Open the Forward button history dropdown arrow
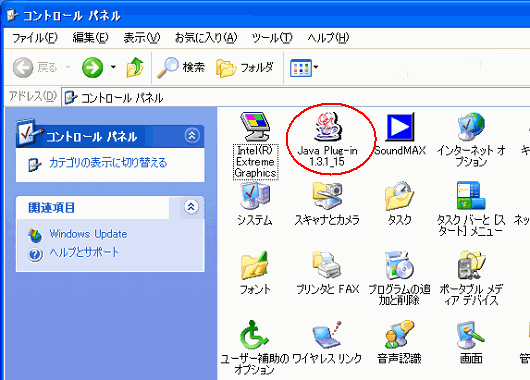530x380 pixels. (114, 67)
